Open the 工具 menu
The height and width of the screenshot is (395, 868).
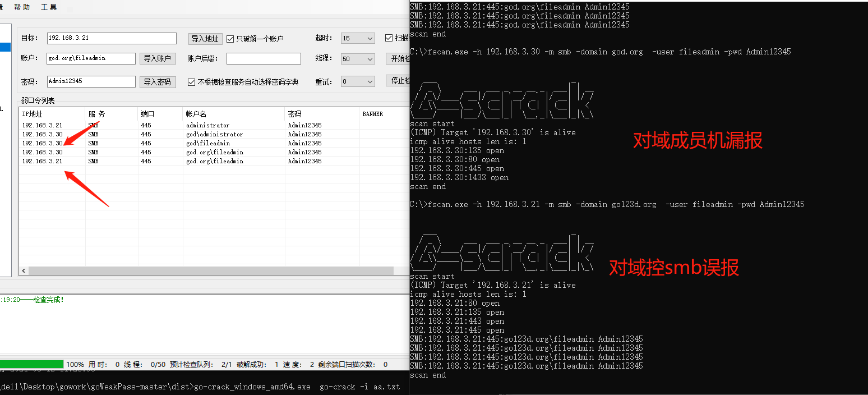pos(49,7)
